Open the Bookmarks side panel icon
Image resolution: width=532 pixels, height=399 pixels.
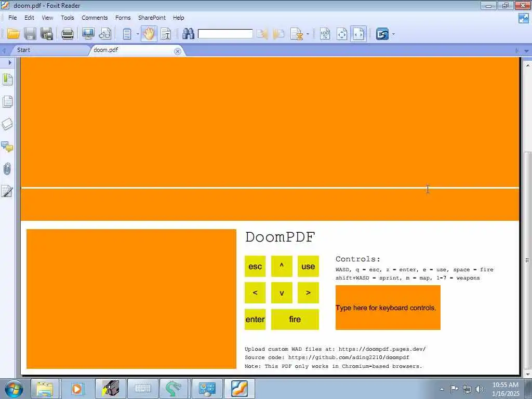coord(7,79)
